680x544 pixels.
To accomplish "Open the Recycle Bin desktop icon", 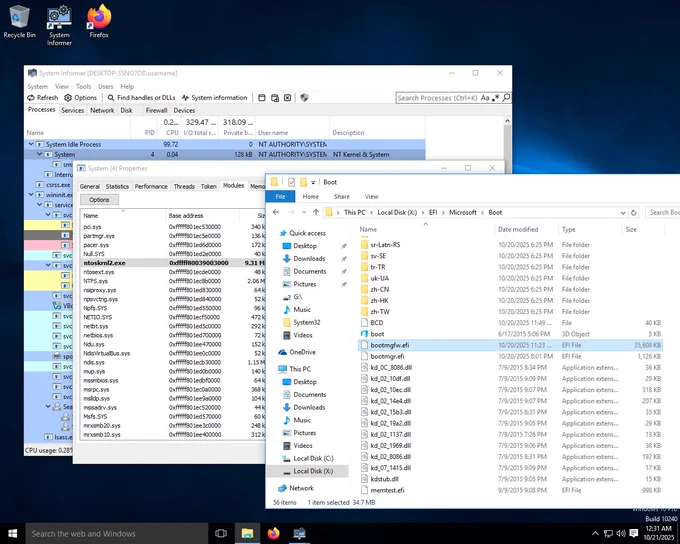I will pos(19,22).
